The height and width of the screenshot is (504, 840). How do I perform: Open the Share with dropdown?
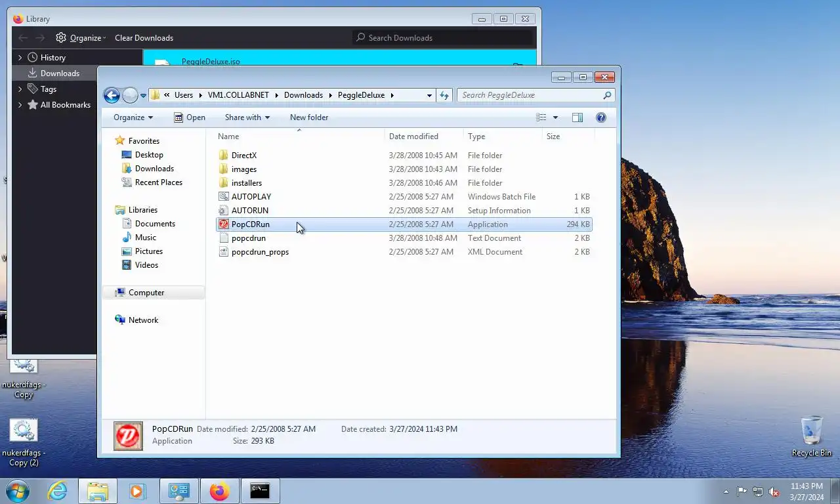[247, 117]
